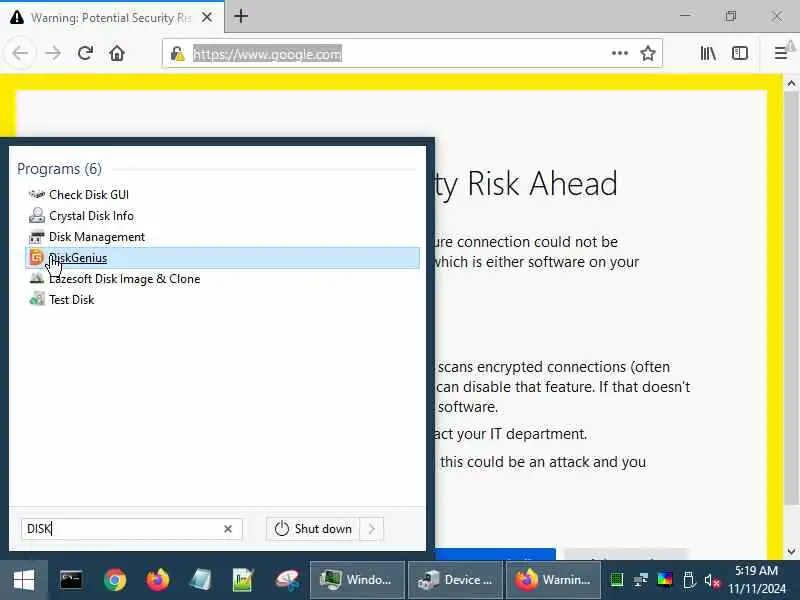Toggle the Firefox sidebar view
Image resolution: width=800 pixels, height=600 pixels.
coord(739,53)
